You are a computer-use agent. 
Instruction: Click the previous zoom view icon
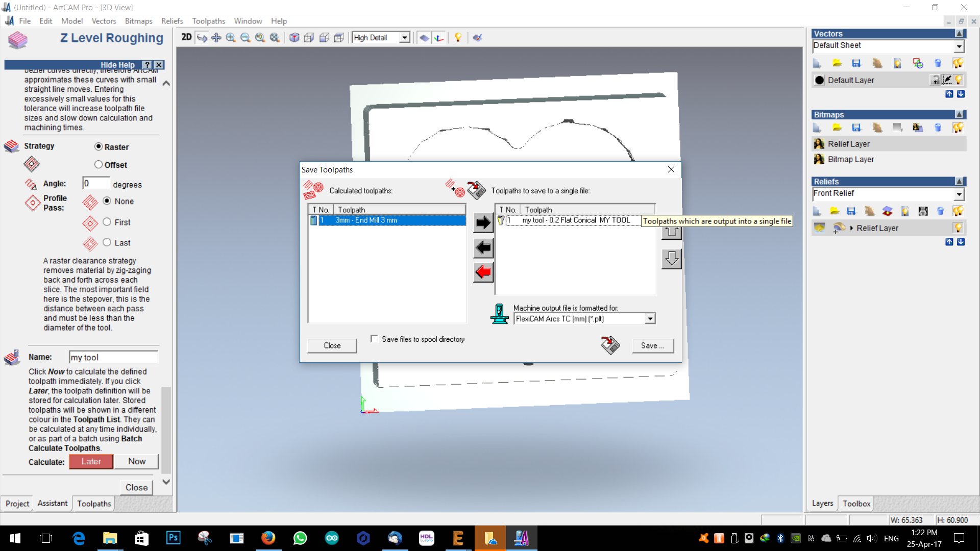260,37
